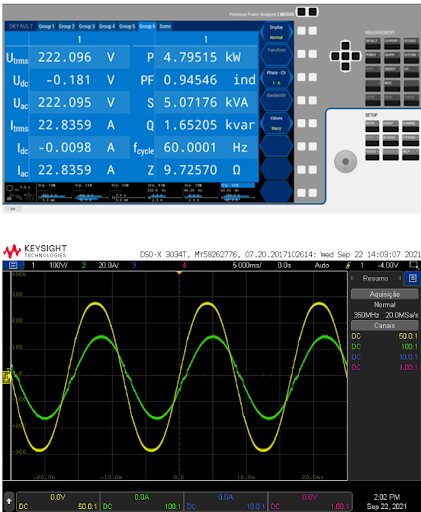The image size is (421, 512).
Task: Select the Group 6 tab
Action: click(147, 26)
